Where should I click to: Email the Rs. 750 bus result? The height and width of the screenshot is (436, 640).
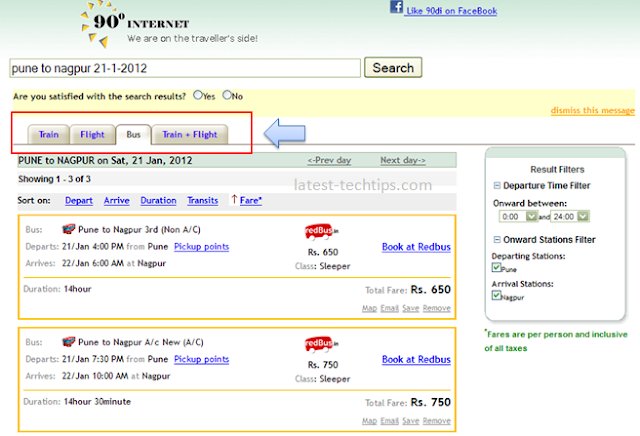coord(389,421)
